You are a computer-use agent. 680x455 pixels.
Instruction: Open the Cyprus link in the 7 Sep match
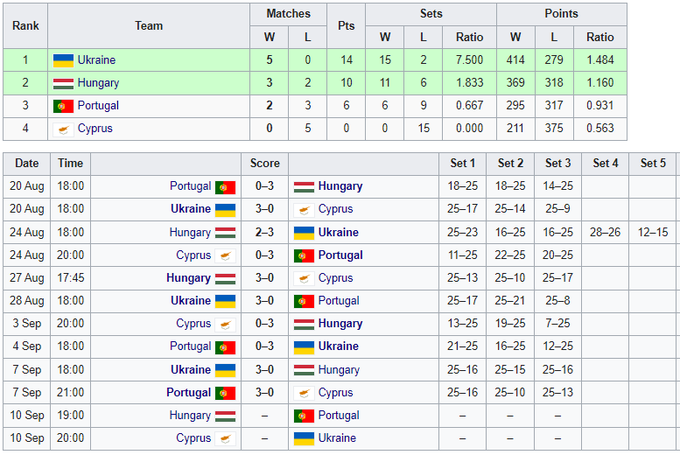(335, 393)
